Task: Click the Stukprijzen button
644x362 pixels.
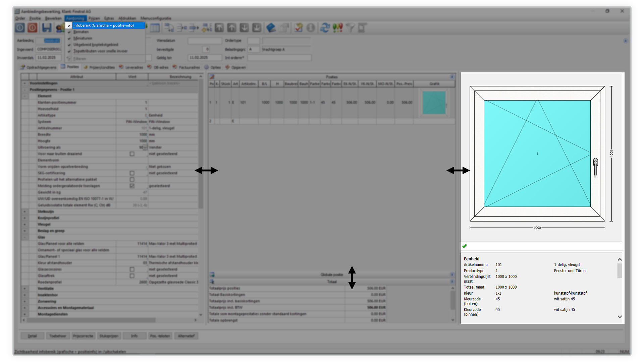Action: pos(109,336)
